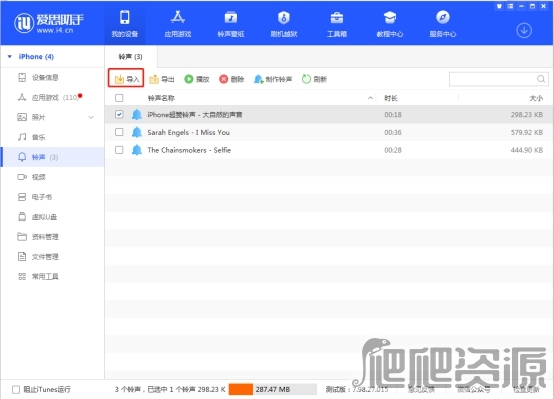Open 应用游戏 (110) in sidebar
The image size is (554, 399).
point(53,97)
